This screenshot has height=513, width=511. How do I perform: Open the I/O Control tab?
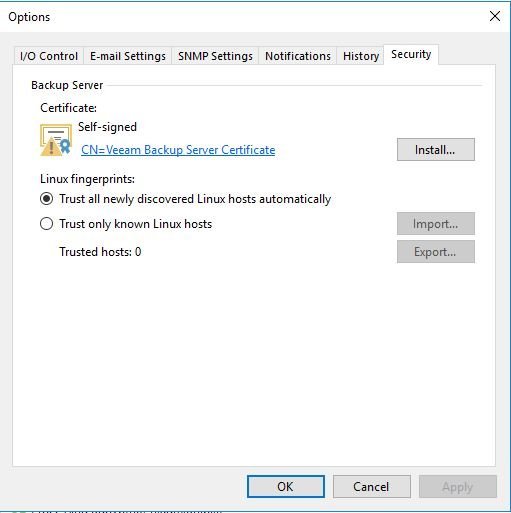49,56
